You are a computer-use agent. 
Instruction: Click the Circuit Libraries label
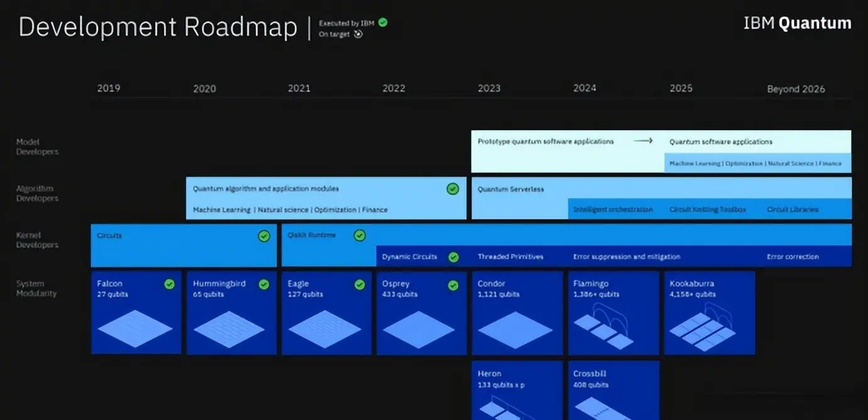coord(793,209)
